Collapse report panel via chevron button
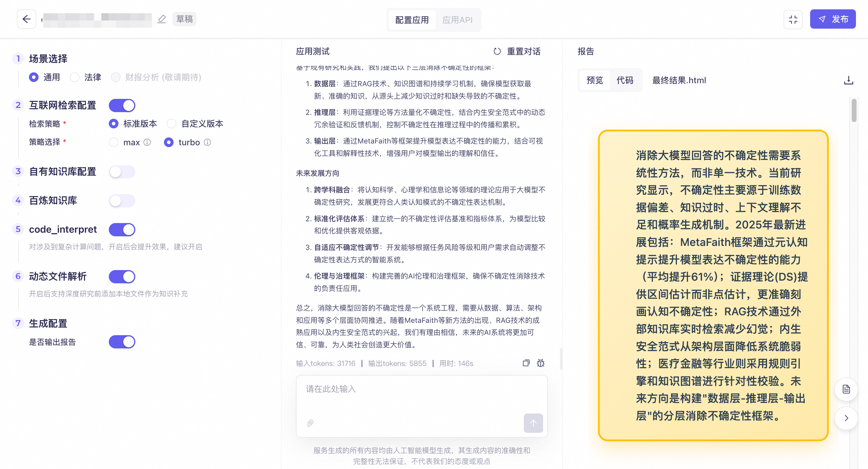 tap(846, 418)
